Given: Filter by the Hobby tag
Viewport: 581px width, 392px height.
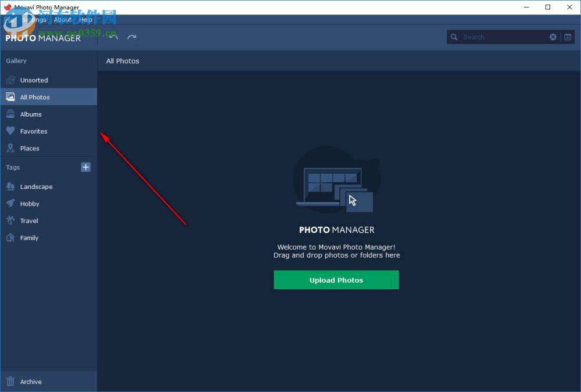Looking at the screenshot, I should point(49,203).
